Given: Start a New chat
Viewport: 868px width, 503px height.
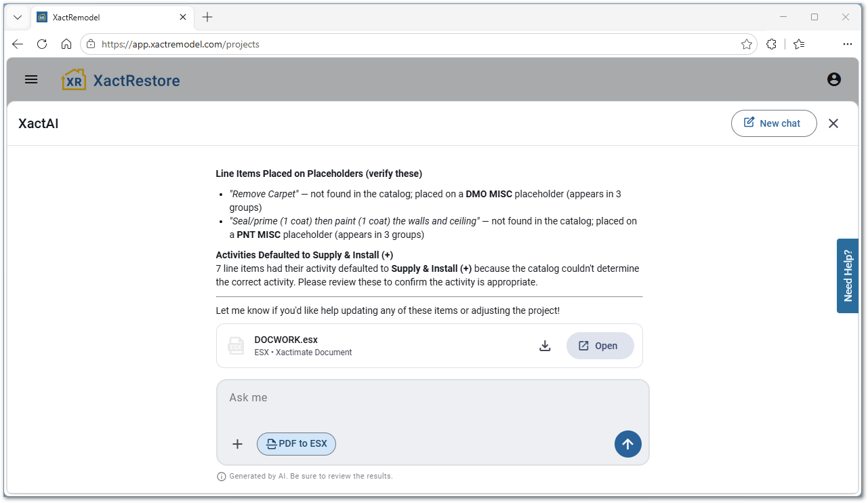Looking at the screenshot, I should [x=774, y=123].
